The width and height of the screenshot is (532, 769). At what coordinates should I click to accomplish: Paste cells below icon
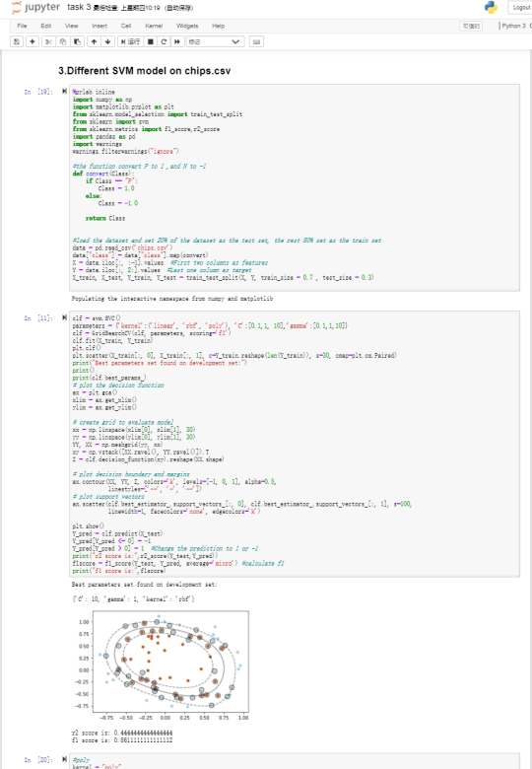click(x=78, y=41)
